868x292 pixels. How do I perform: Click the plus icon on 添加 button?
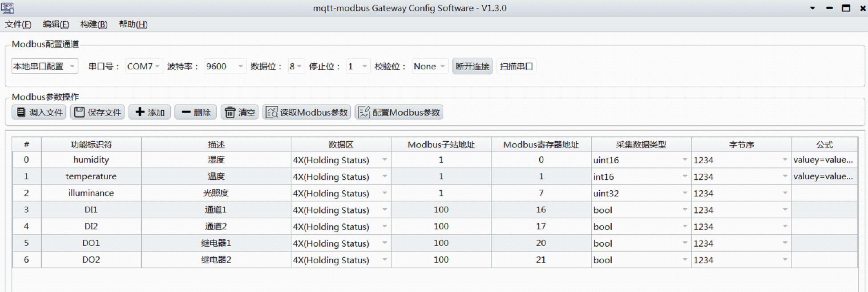coord(140,112)
